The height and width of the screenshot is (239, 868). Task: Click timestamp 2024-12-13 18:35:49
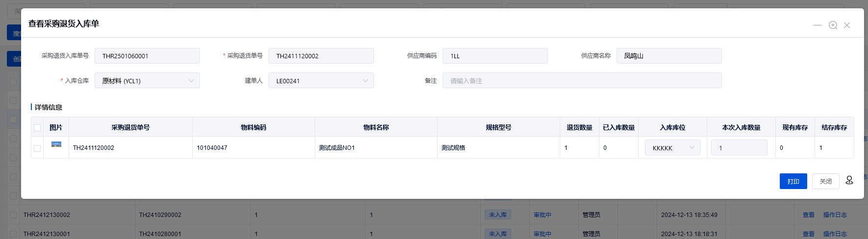coord(689,215)
